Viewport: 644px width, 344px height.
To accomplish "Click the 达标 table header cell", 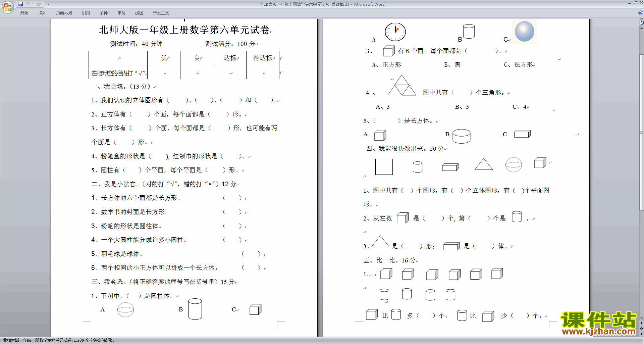I will (x=230, y=58).
